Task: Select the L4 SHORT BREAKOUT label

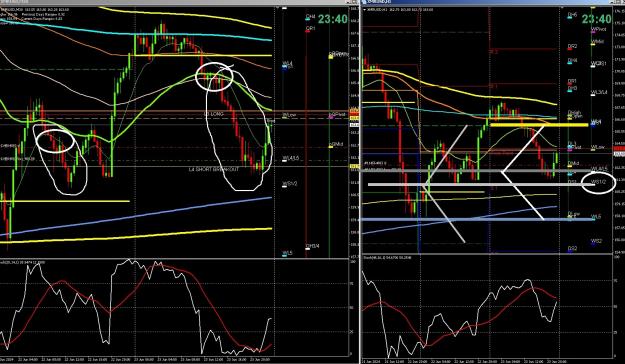Action: pos(214,169)
